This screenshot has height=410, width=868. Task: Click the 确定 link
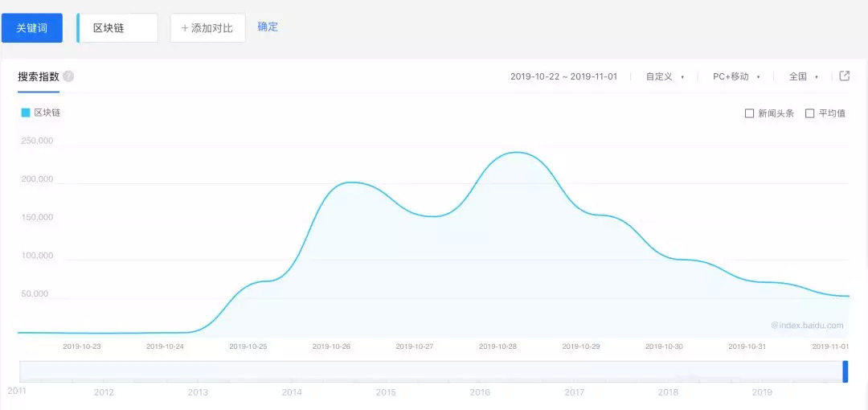pyautogui.click(x=268, y=27)
